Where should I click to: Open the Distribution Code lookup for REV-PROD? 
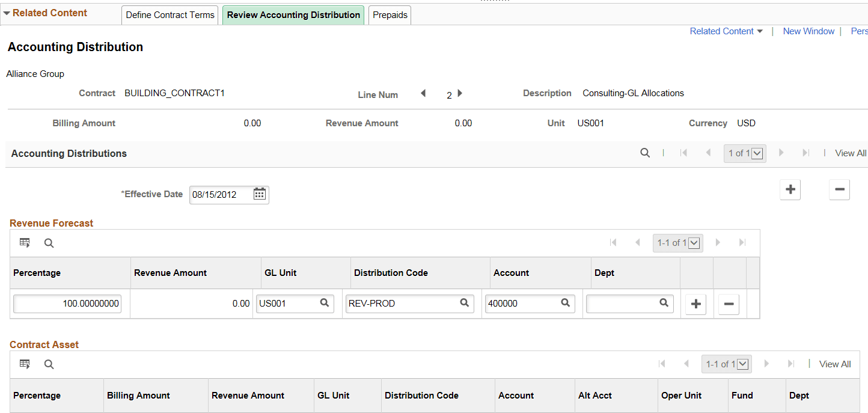pyautogui.click(x=464, y=304)
